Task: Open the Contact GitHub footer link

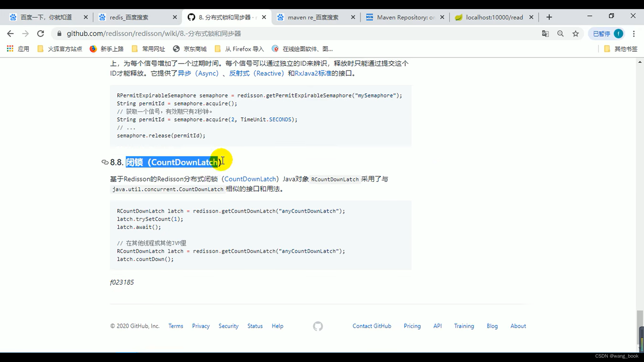Action: (372, 326)
